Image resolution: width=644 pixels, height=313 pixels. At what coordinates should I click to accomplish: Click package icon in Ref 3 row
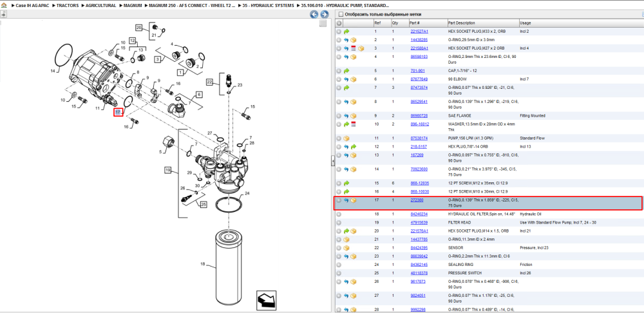[361, 48]
